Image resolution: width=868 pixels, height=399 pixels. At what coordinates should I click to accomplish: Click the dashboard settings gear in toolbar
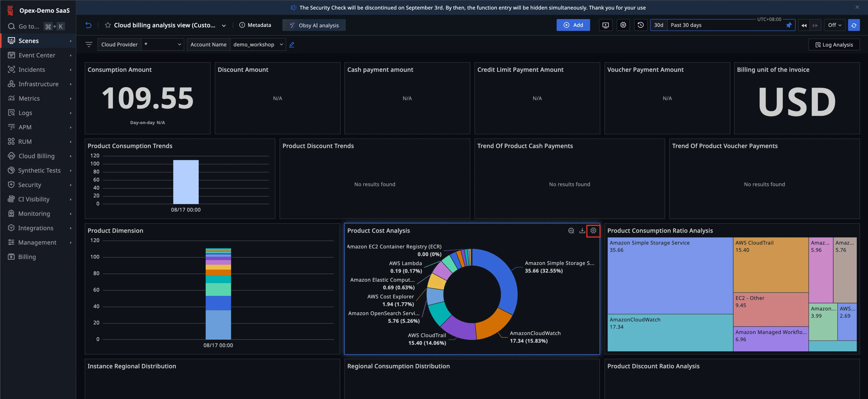click(x=623, y=25)
